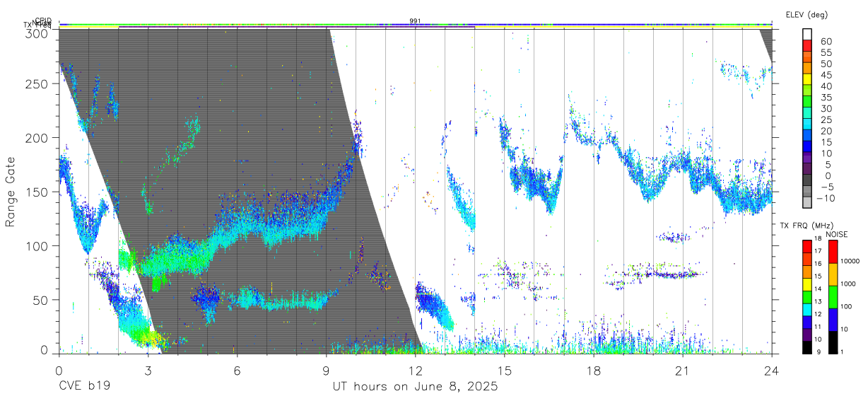Image resolution: width=868 pixels, height=401 pixels.
Task: Click the orange ELEV segment between 50 and 45
Action: coord(807,69)
